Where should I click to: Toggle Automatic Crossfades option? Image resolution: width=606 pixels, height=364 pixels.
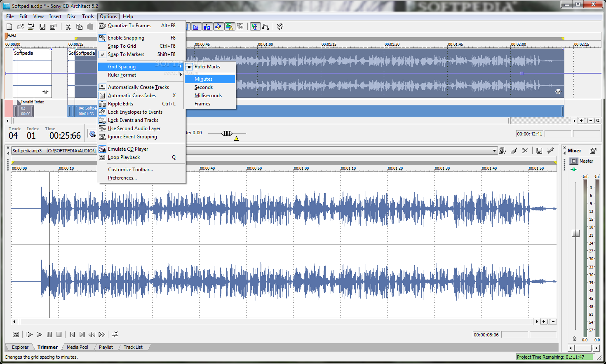point(141,96)
